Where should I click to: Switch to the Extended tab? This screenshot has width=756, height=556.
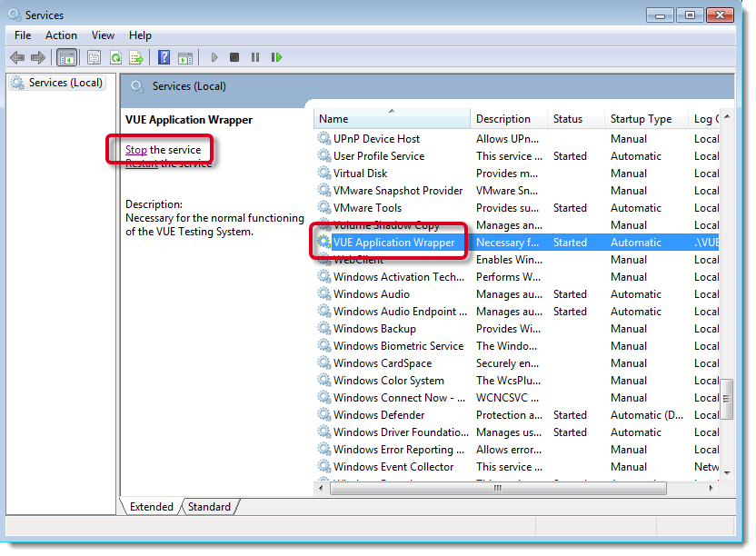pos(152,506)
